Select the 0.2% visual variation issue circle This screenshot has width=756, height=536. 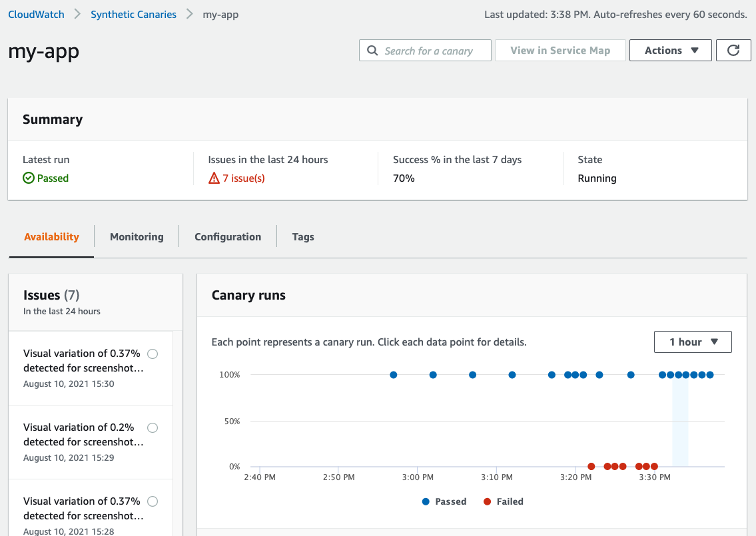(x=153, y=427)
